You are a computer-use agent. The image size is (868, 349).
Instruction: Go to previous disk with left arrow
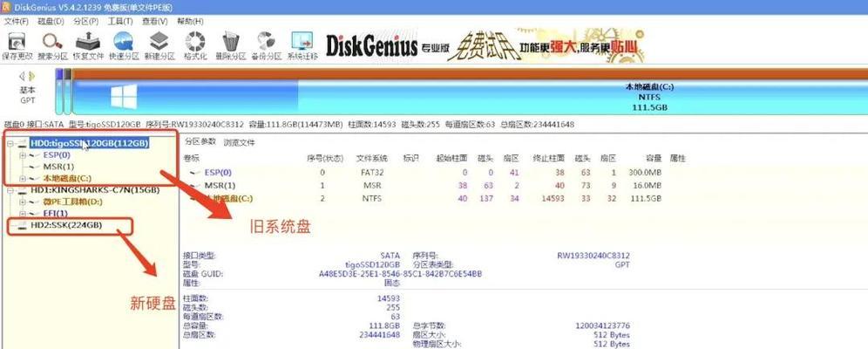(22, 76)
